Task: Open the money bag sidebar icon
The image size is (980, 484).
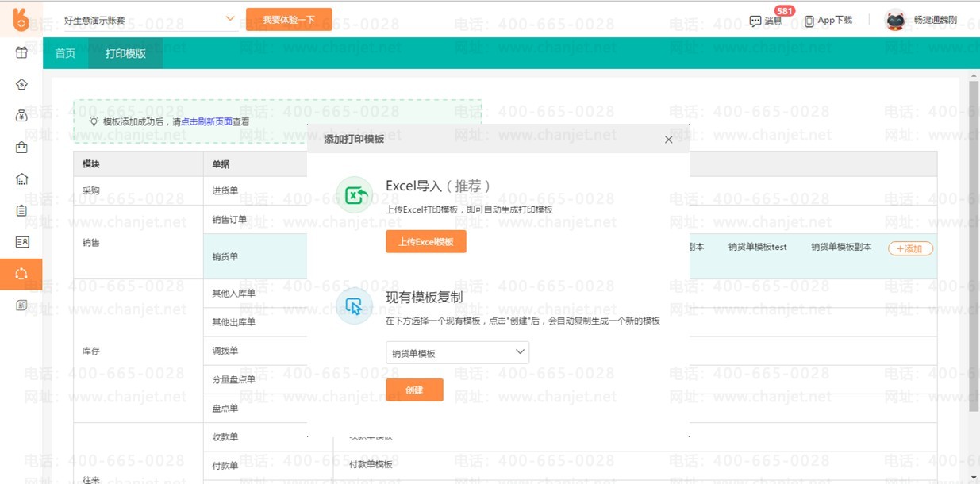Action: click(x=21, y=116)
